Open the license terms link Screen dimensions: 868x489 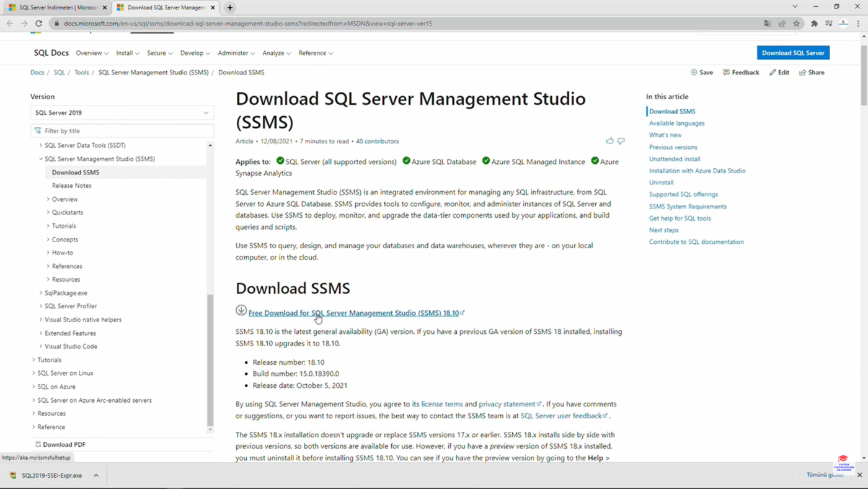pyautogui.click(x=442, y=404)
